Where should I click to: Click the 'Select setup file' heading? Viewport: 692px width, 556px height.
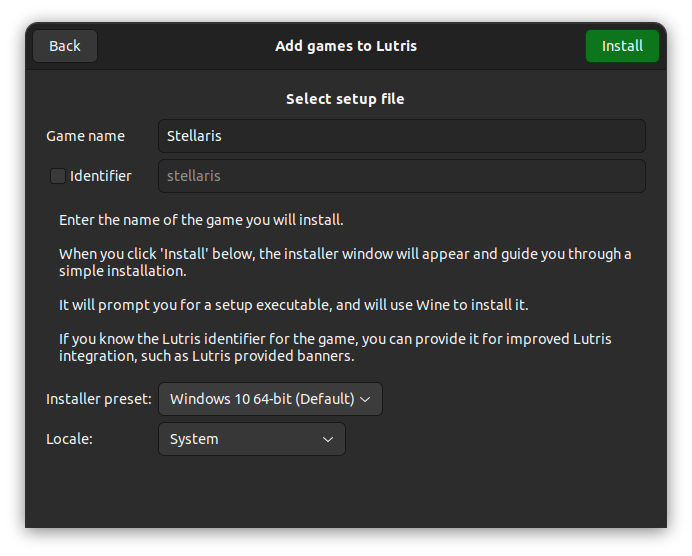coord(345,99)
